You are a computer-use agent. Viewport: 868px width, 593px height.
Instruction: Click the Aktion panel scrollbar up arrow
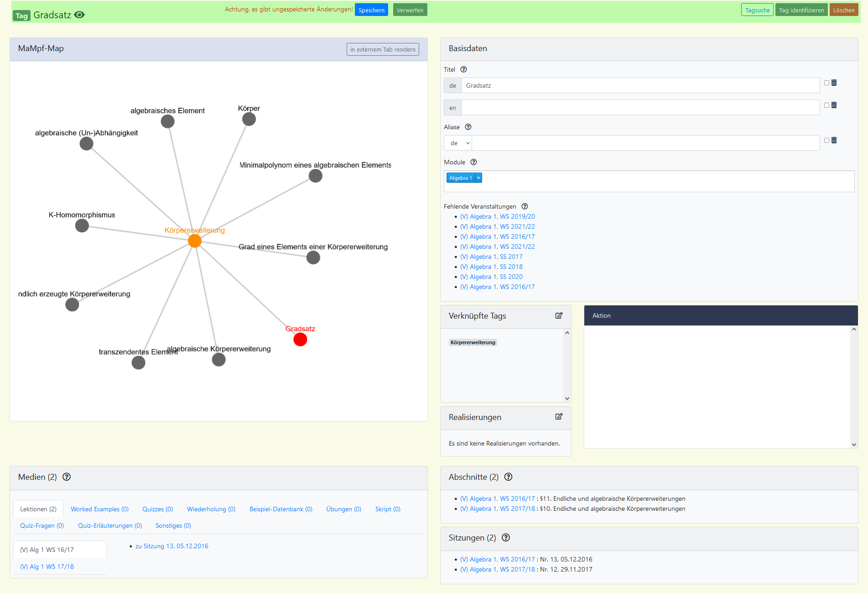854,329
